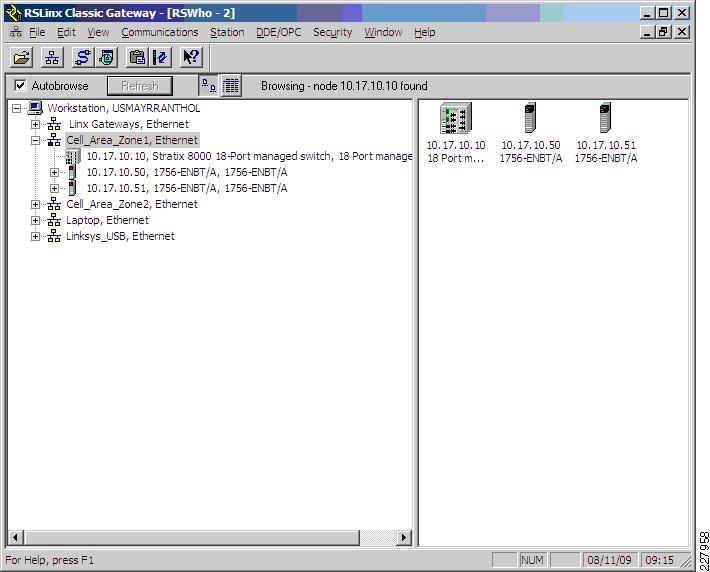Open the Security menu
This screenshot has width=710, height=572.
click(333, 32)
